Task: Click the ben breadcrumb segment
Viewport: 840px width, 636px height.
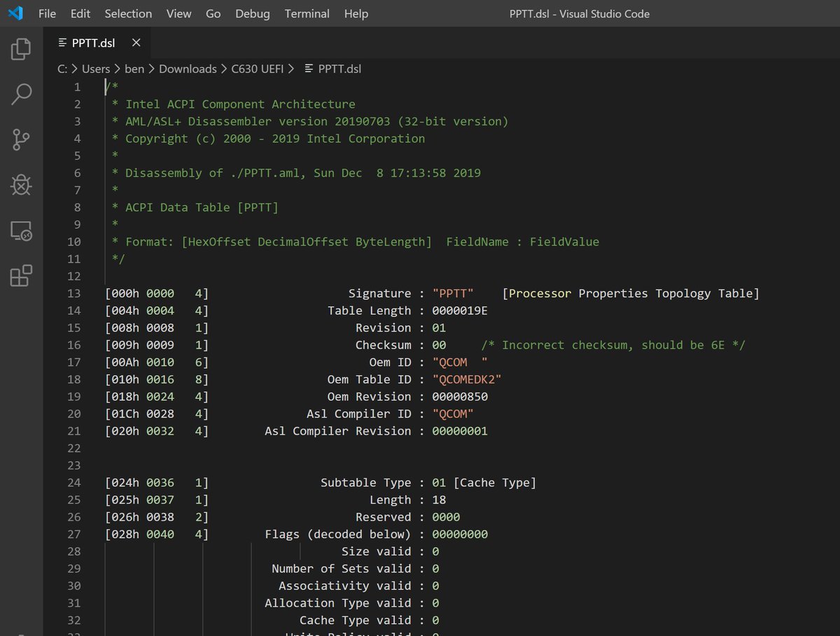Action: pyautogui.click(x=134, y=69)
